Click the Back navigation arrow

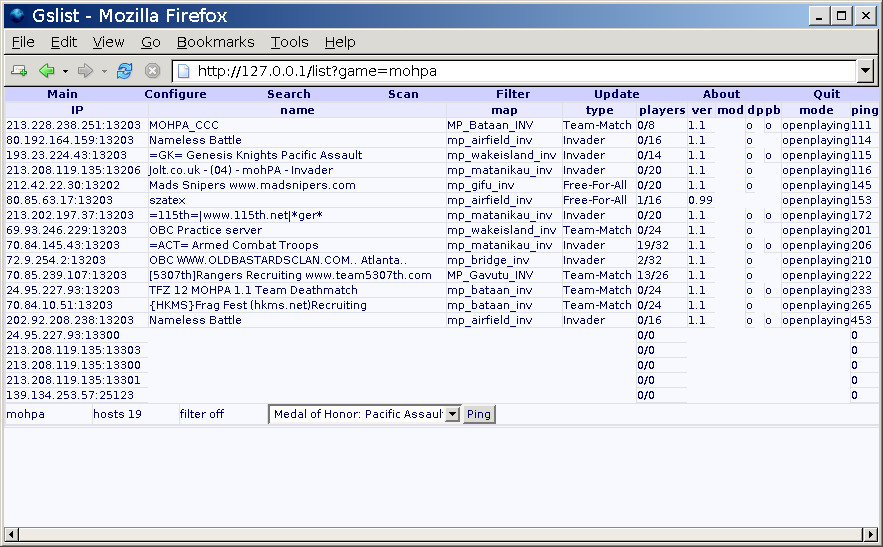pos(46,71)
